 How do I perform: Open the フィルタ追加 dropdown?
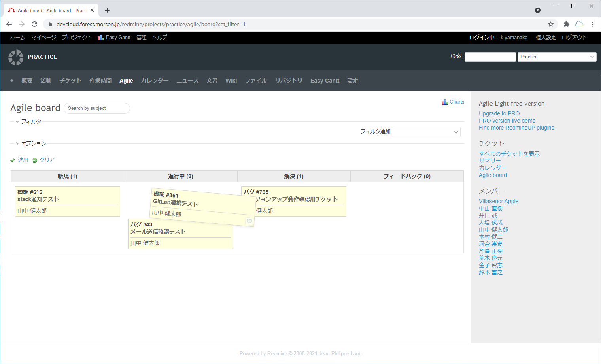(426, 132)
